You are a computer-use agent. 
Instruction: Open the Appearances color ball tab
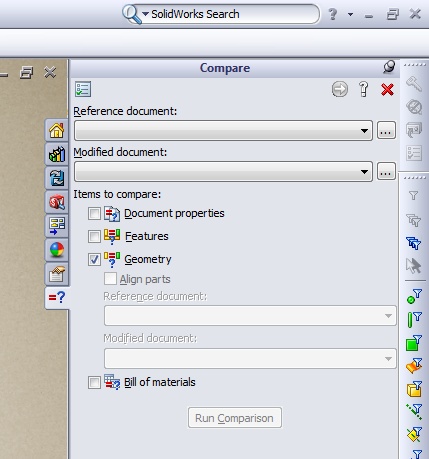(57, 250)
